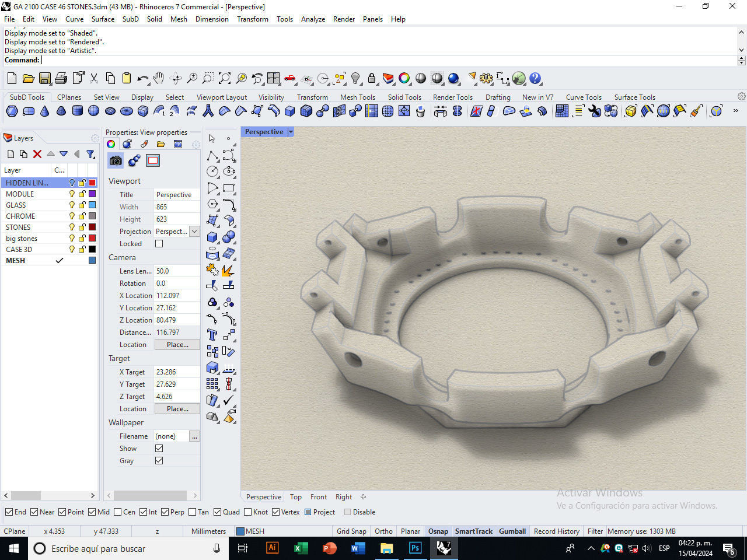Toggle the Project osnap checkbox
The image size is (747, 560).
click(x=308, y=512)
